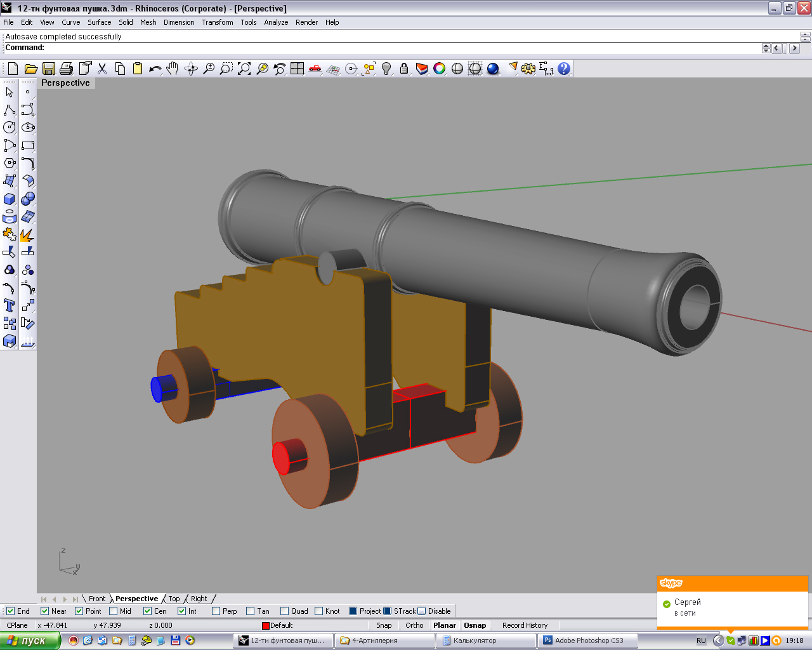
Task: Open the Transform menu
Action: (218, 22)
